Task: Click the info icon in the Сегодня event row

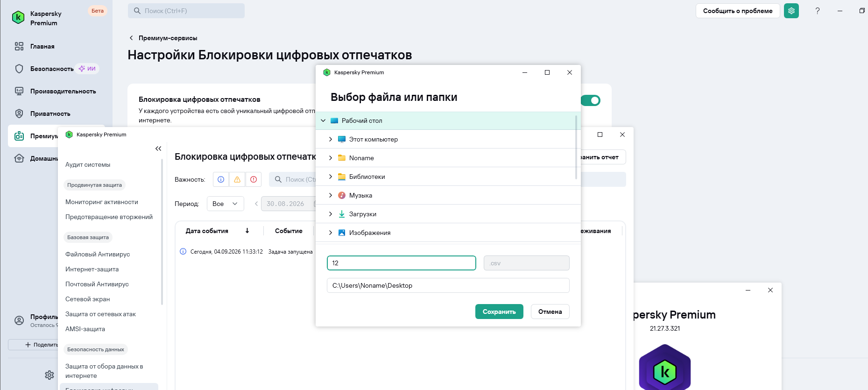Action: tap(183, 251)
